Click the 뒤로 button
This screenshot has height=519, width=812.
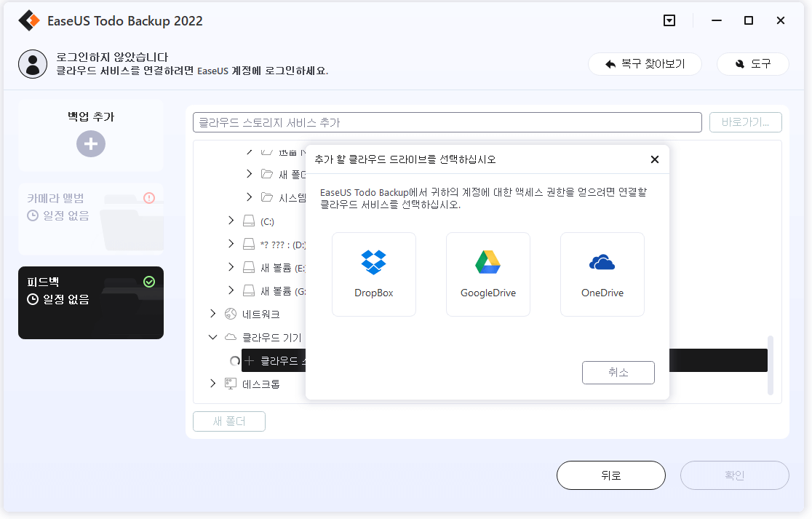[610, 475]
